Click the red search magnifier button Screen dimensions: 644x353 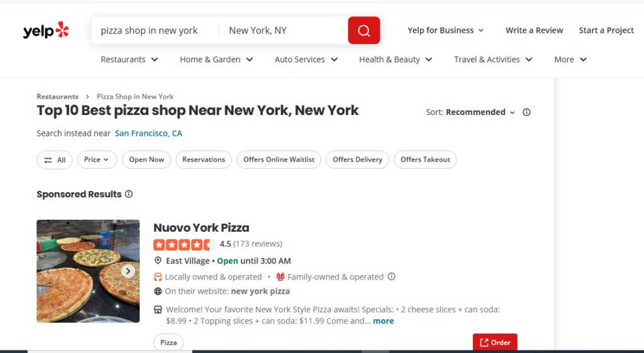tap(364, 30)
